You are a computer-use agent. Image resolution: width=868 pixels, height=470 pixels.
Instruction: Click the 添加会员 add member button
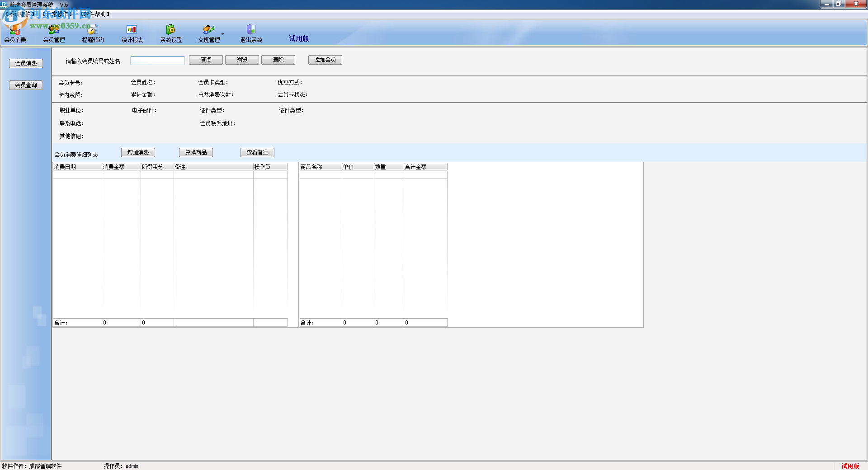point(325,60)
